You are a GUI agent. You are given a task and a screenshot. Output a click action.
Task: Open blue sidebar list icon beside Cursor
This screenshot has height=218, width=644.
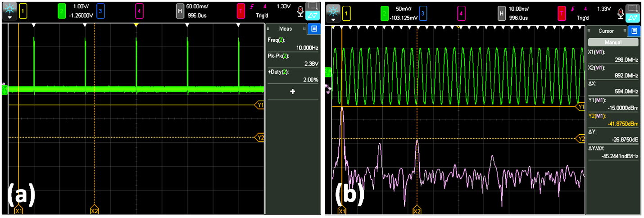pos(634,31)
